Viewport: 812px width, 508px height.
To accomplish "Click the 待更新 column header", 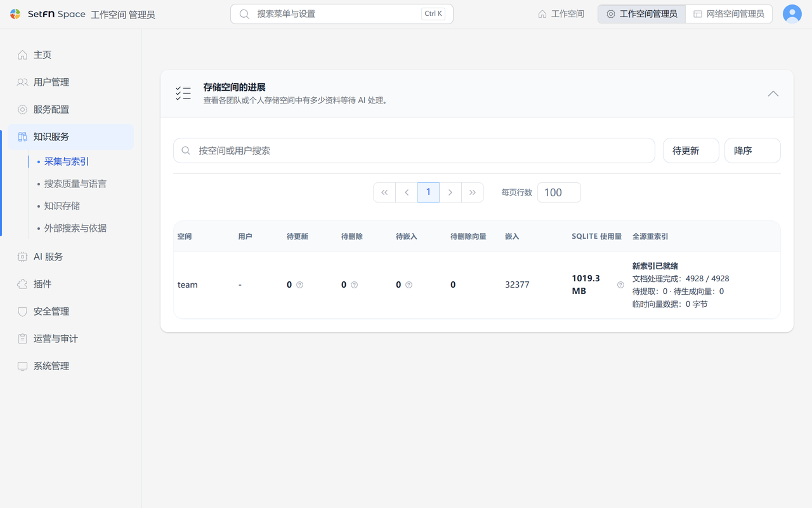I will [298, 236].
